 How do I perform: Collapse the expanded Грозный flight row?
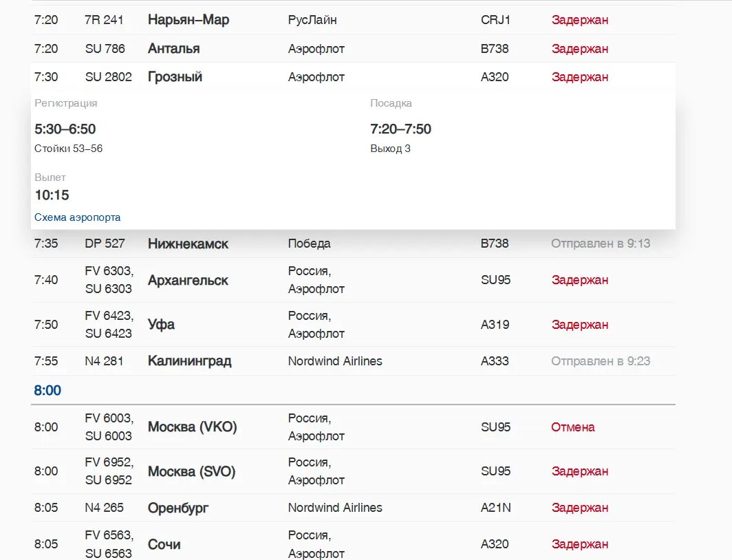pyautogui.click(x=175, y=77)
